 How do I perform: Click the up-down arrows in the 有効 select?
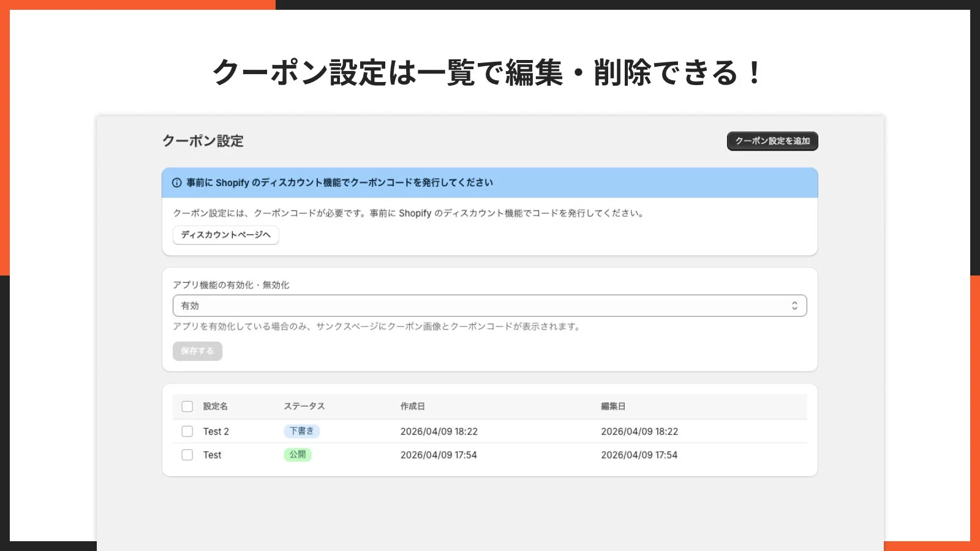pyautogui.click(x=794, y=305)
